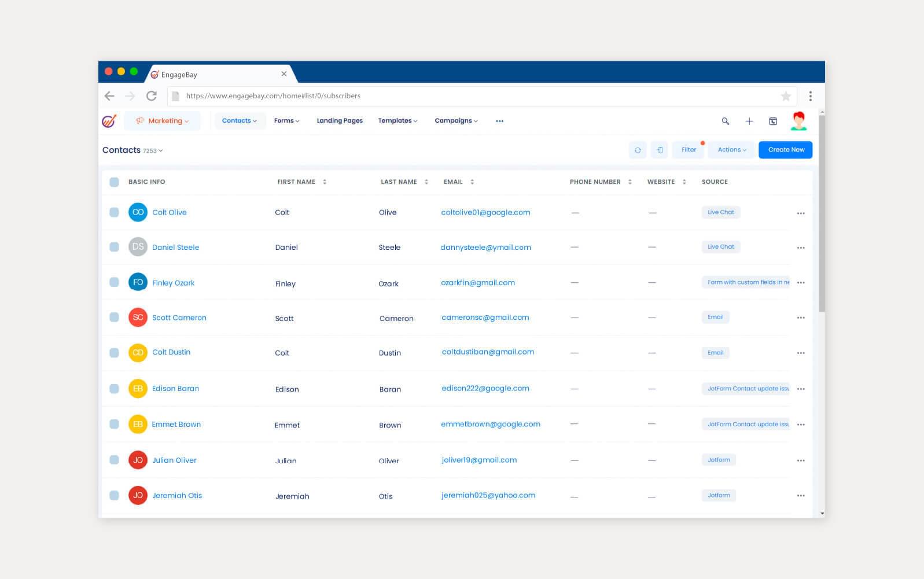This screenshot has width=924, height=579.
Task: Bookmark page using the star icon
Action: pyautogui.click(x=785, y=96)
